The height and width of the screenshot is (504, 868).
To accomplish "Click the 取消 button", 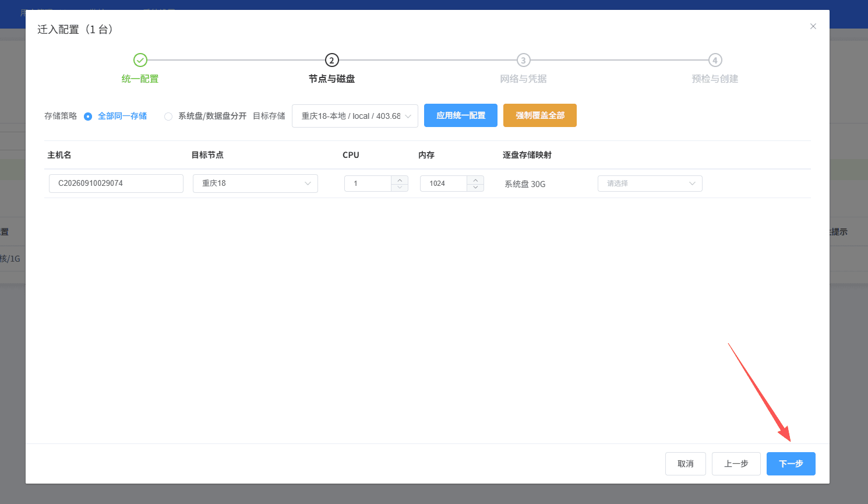I will [686, 464].
